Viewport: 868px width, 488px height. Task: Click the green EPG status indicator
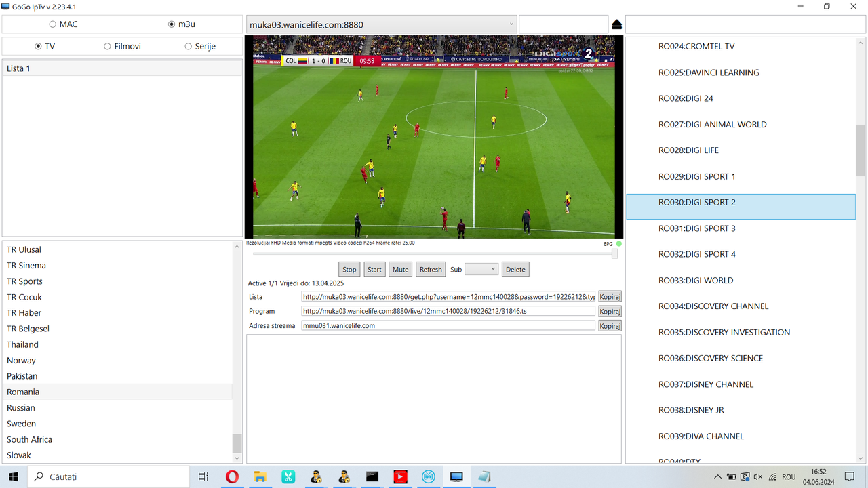[619, 243]
